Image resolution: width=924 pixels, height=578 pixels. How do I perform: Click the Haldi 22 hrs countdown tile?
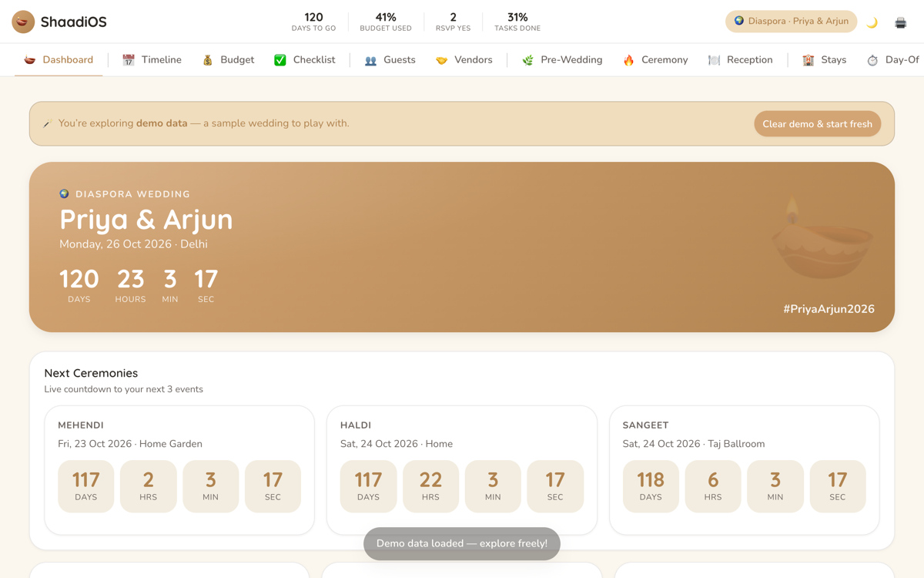pyautogui.click(x=430, y=486)
